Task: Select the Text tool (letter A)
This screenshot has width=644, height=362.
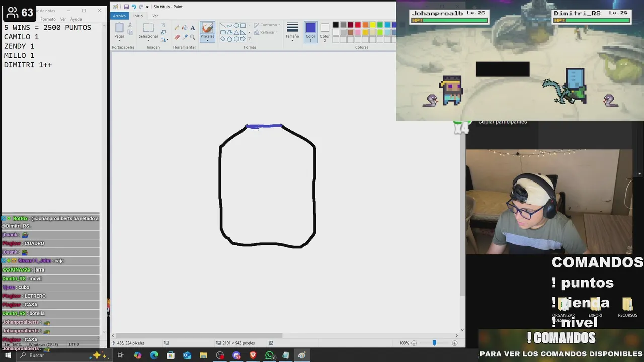Action: [192, 28]
